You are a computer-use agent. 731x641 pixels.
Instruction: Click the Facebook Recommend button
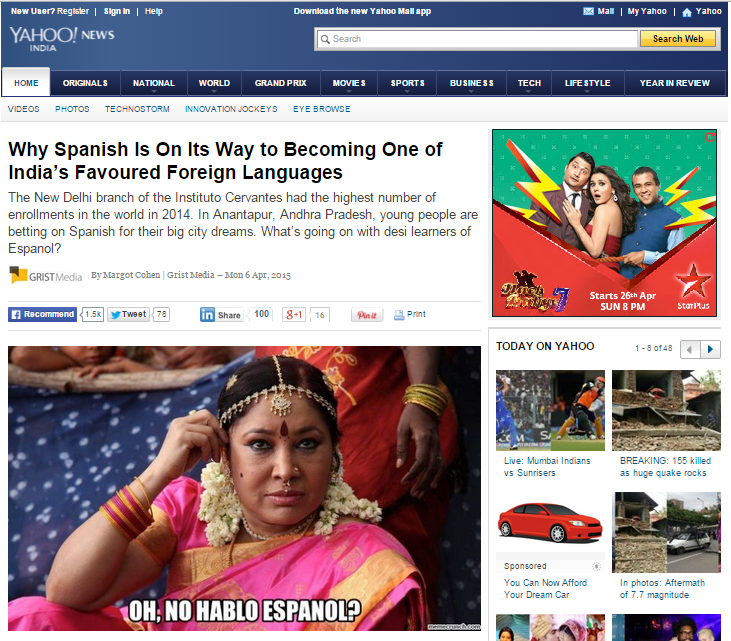[x=43, y=314]
